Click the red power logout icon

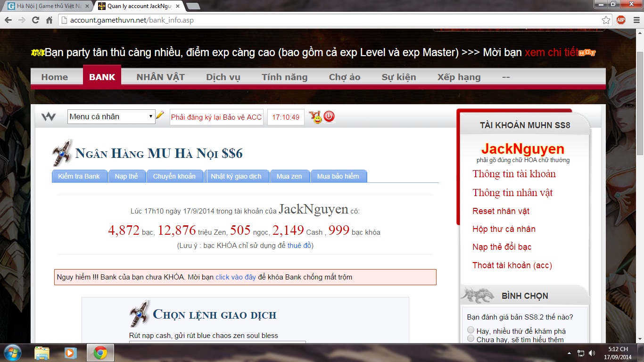(329, 116)
